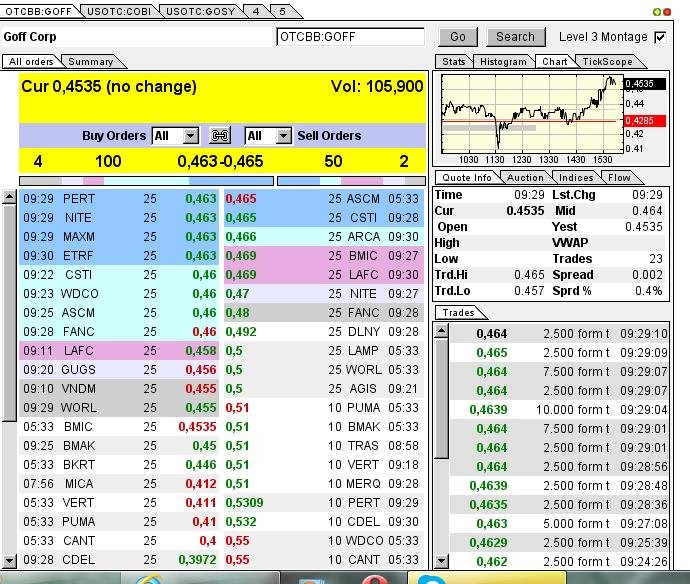Click trades list scroll up arrow

(441, 331)
